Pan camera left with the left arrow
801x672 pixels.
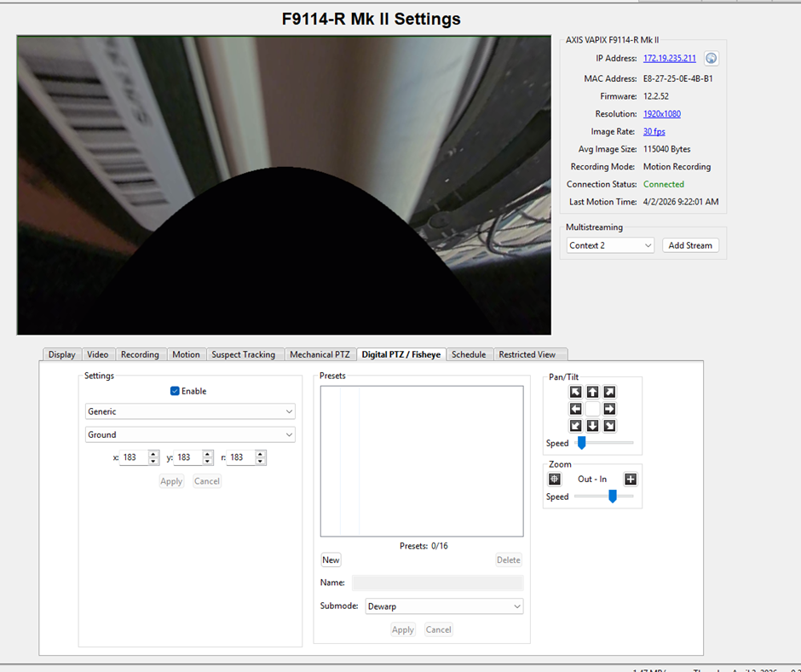pyautogui.click(x=576, y=409)
